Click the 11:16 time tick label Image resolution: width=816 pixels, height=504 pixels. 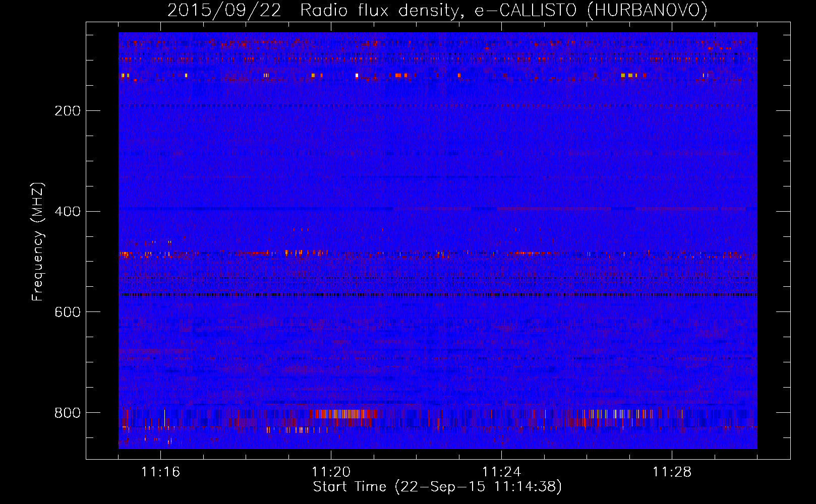coord(160,472)
